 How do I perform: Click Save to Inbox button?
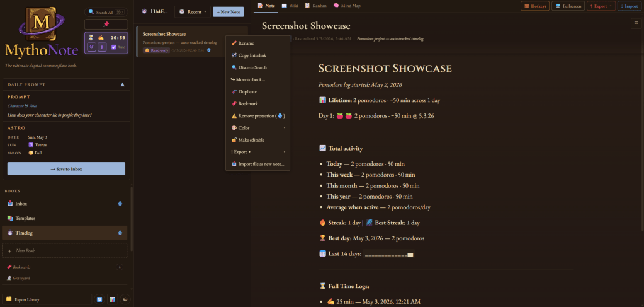(66, 169)
